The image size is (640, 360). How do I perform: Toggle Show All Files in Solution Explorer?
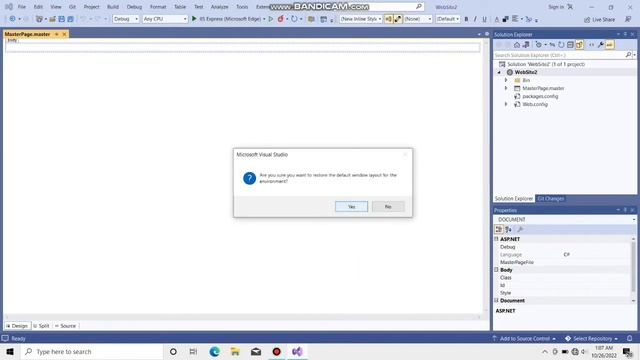[579, 45]
